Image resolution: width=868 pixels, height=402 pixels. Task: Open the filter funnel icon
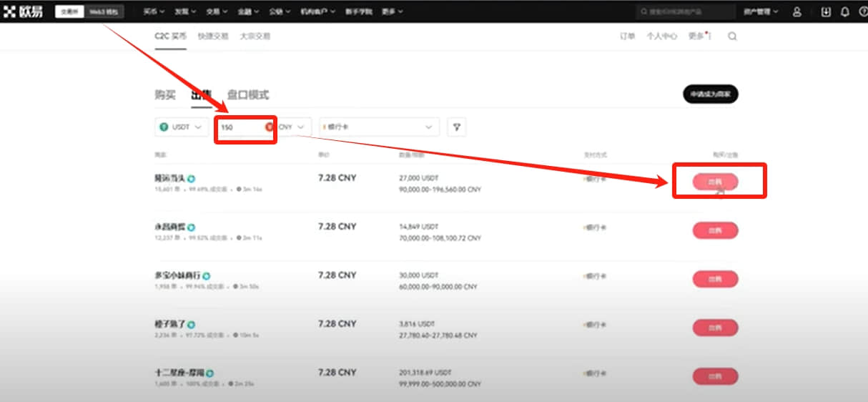click(x=457, y=127)
